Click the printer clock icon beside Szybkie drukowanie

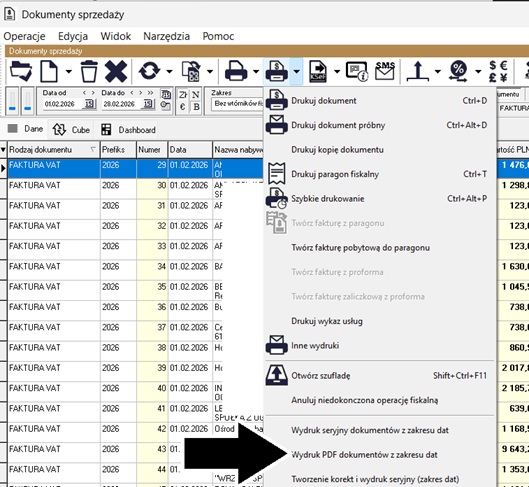(277, 198)
